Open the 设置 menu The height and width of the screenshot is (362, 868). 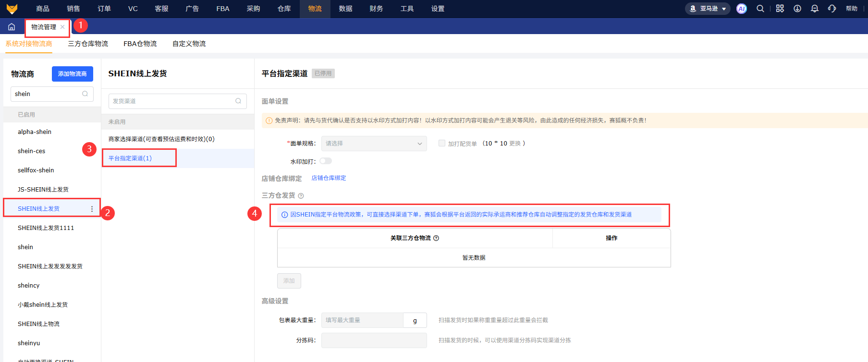click(x=438, y=9)
